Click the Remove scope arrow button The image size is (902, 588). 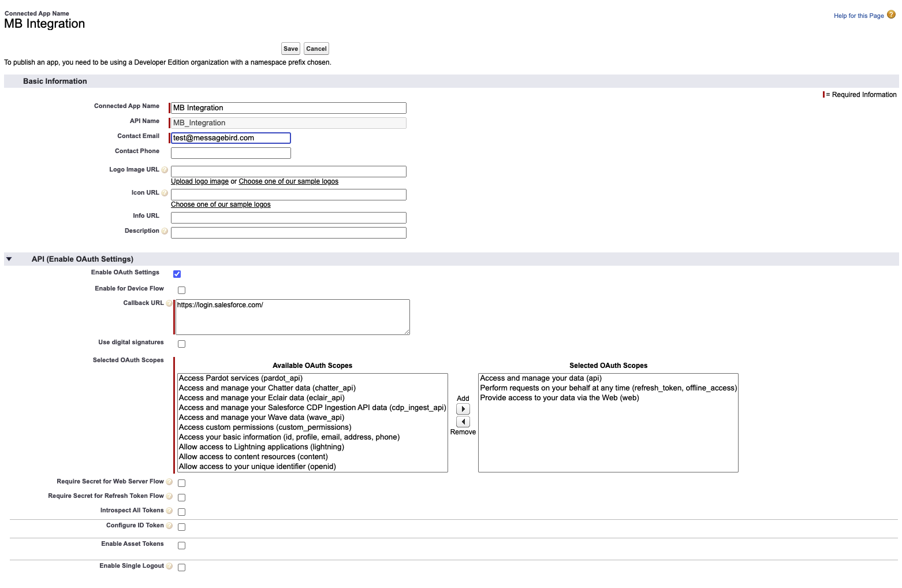point(463,422)
